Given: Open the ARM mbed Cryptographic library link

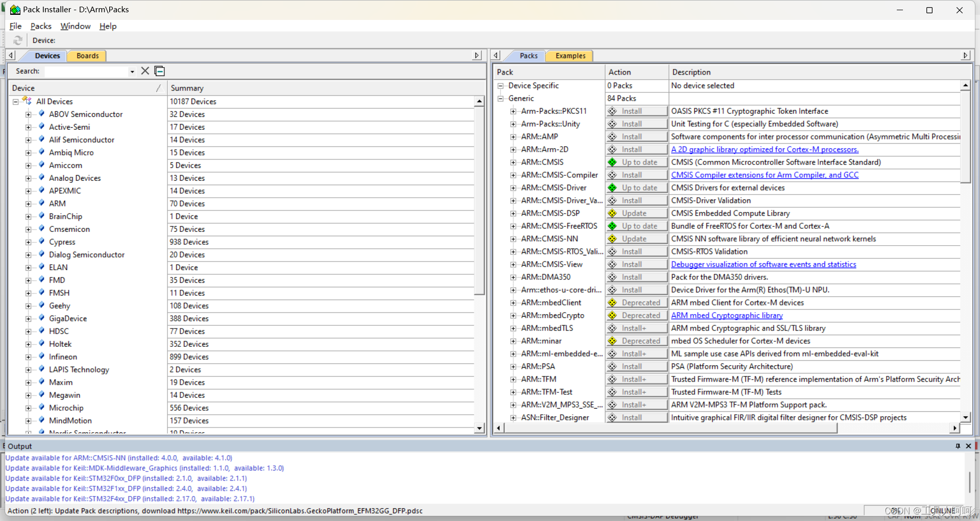Looking at the screenshot, I should tap(727, 316).
